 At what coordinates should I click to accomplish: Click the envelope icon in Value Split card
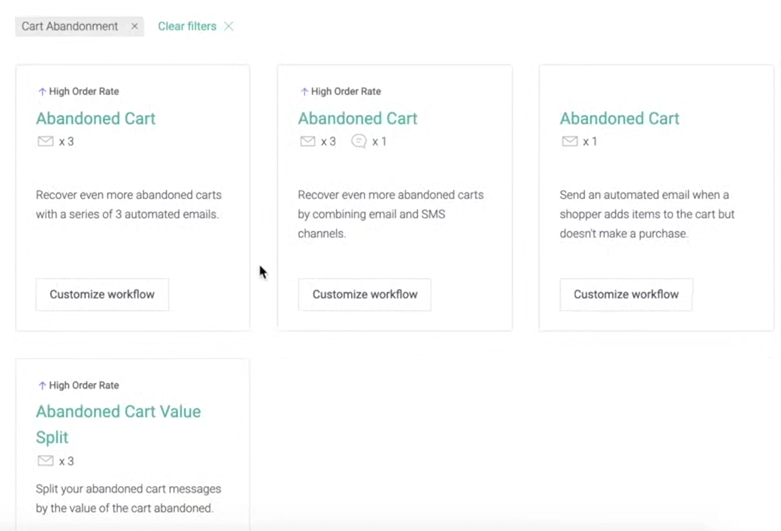point(45,461)
